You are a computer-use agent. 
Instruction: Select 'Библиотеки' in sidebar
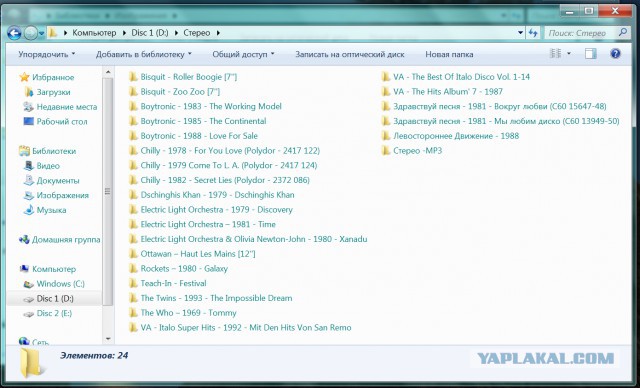pos(47,151)
